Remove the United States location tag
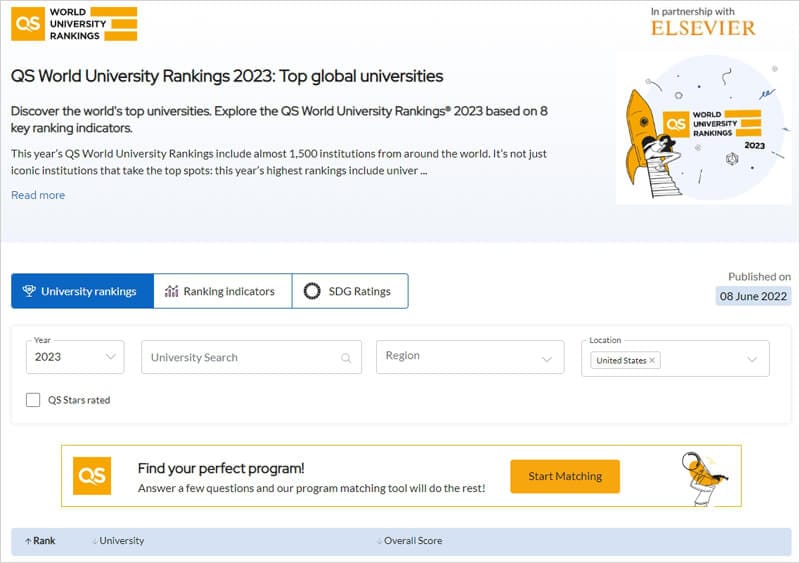Viewport: 800px width, 563px height. 653,360
